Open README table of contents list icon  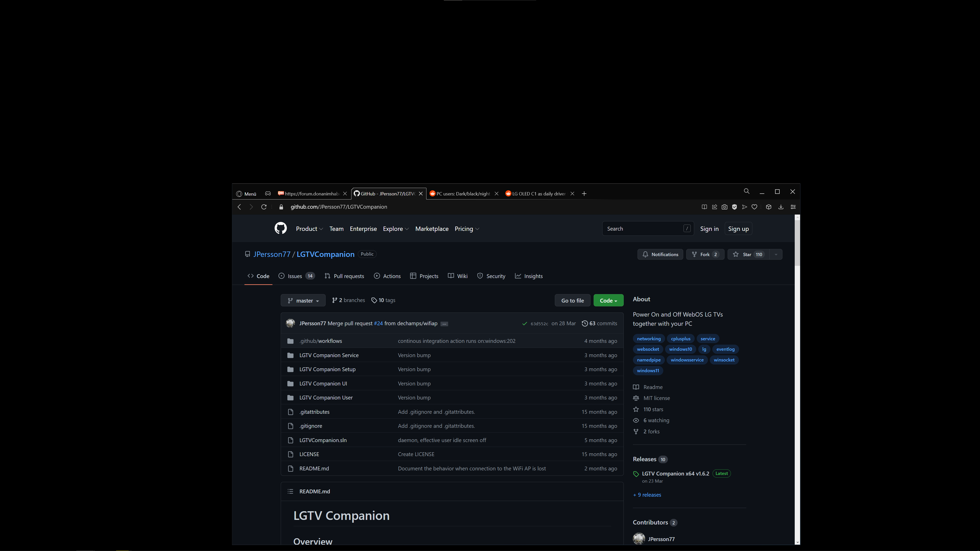pyautogui.click(x=290, y=492)
